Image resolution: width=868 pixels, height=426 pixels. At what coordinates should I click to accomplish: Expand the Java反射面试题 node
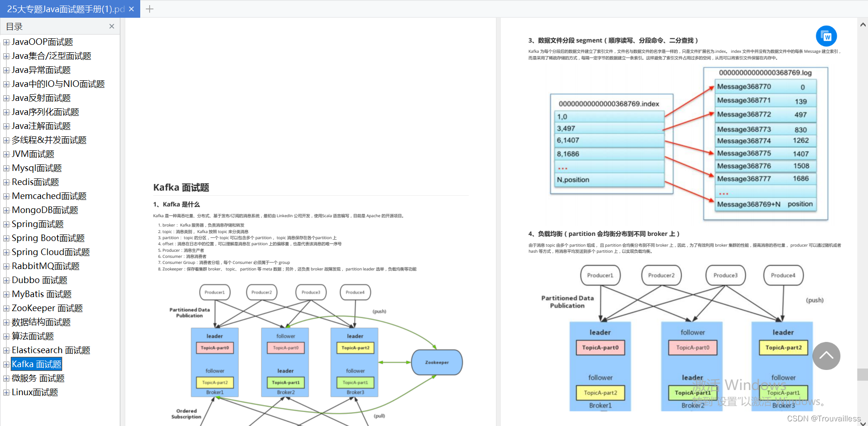[7, 98]
